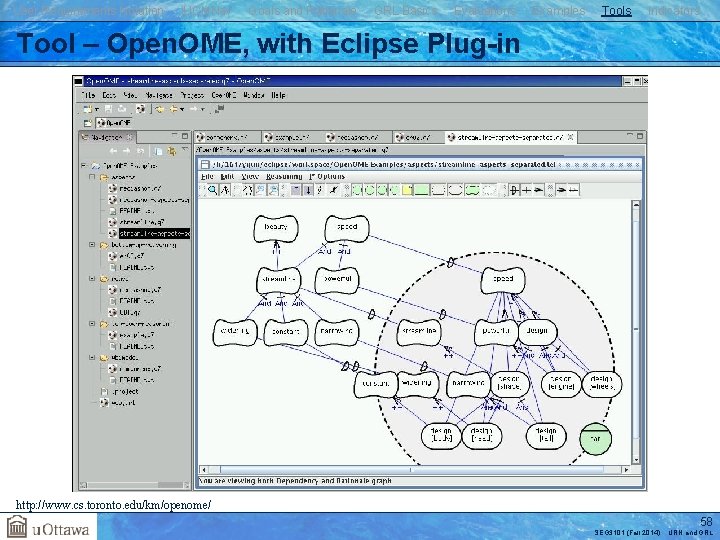Image resolution: width=720 pixels, height=540 pixels.
Task: Click the zoom-in icon in diagram toolbar
Action: [x=260, y=190]
